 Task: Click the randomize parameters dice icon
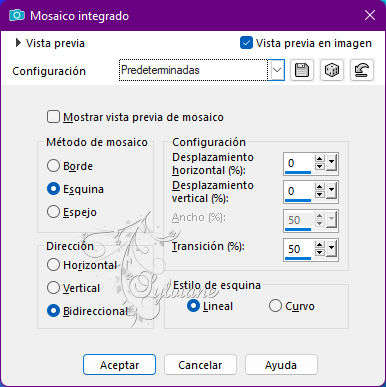pos(332,70)
